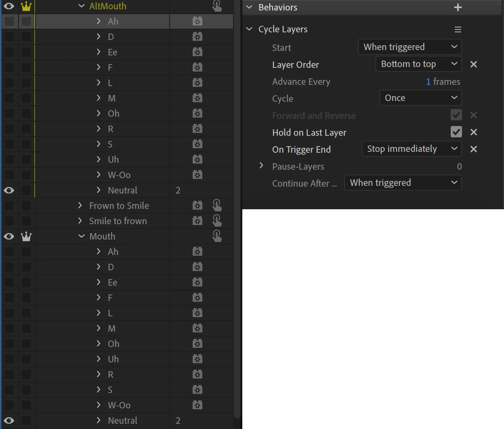Add a behavior with the plus icon
Image resolution: width=504 pixels, height=429 pixels.
click(x=458, y=7)
